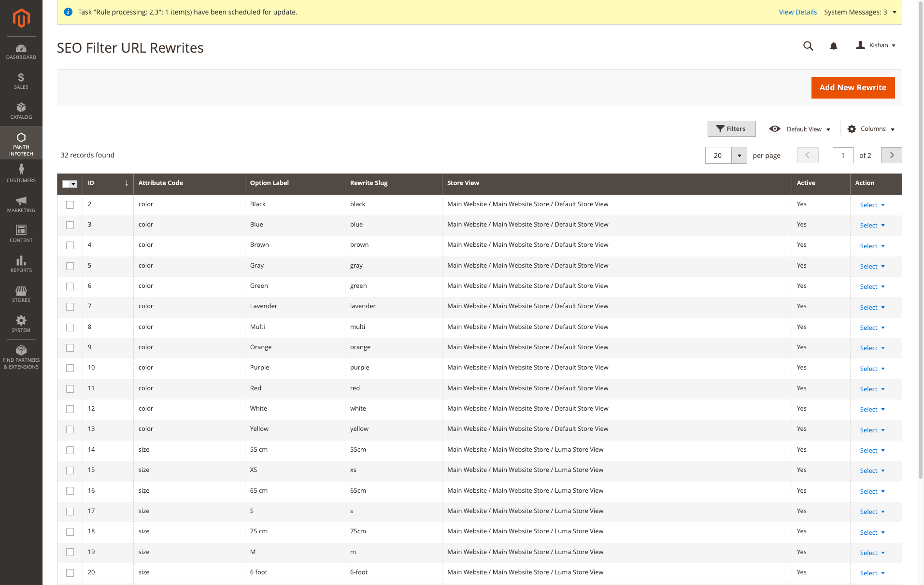Open the Catalog section
Image resolution: width=924 pixels, height=585 pixels.
click(x=21, y=111)
